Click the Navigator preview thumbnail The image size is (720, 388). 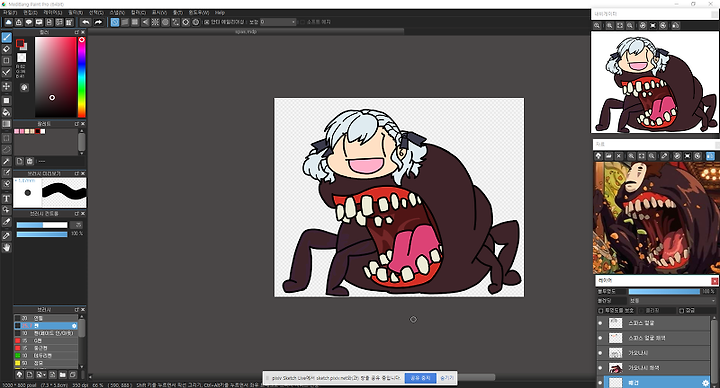655,83
